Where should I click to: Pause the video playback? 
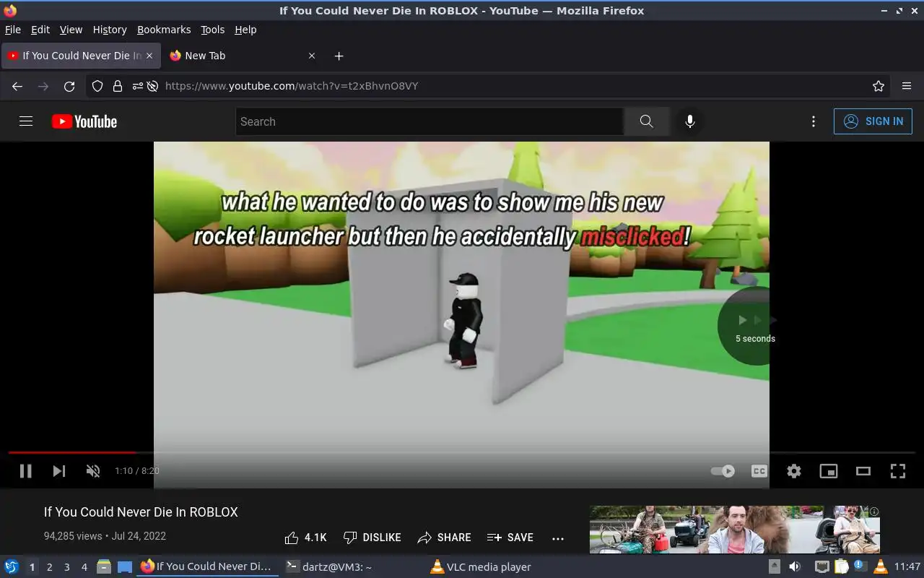click(x=25, y=471)
